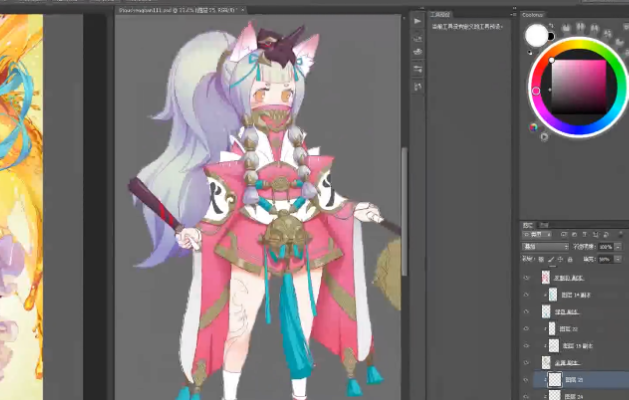Open the brush settings sliders panel icon
The image size is (629, 400).
point(418,69)
